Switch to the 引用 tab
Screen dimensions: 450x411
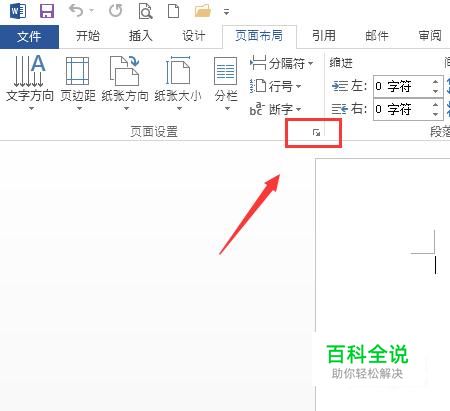pos(324,36)
